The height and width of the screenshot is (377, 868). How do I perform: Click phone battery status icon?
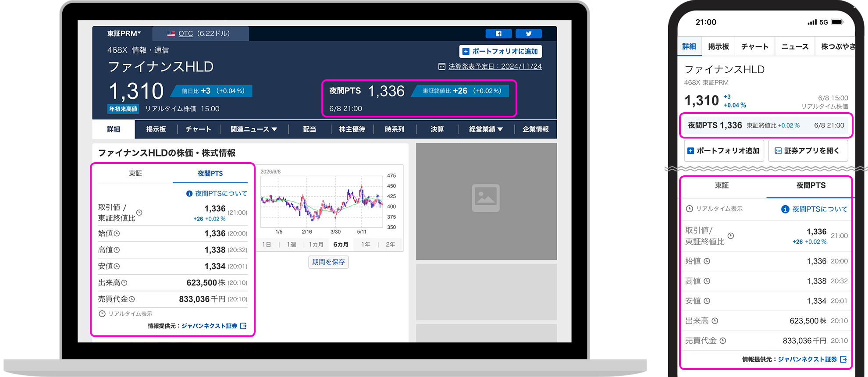[837, 22]
